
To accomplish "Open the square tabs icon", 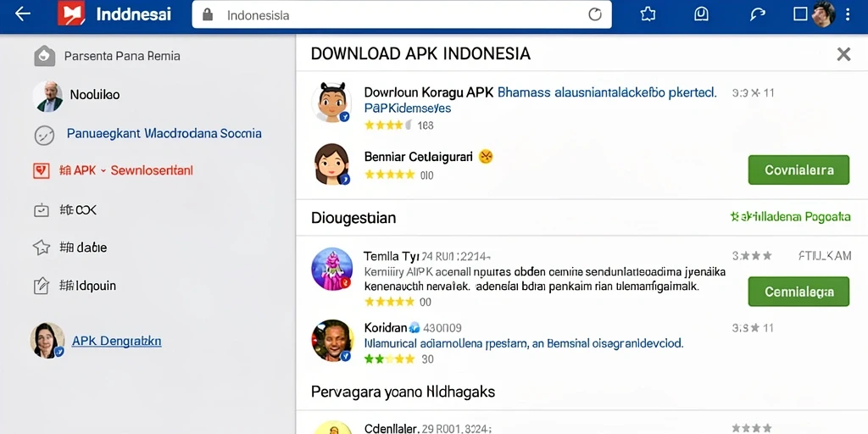I will pyautogui.click(x=800, y=14).
